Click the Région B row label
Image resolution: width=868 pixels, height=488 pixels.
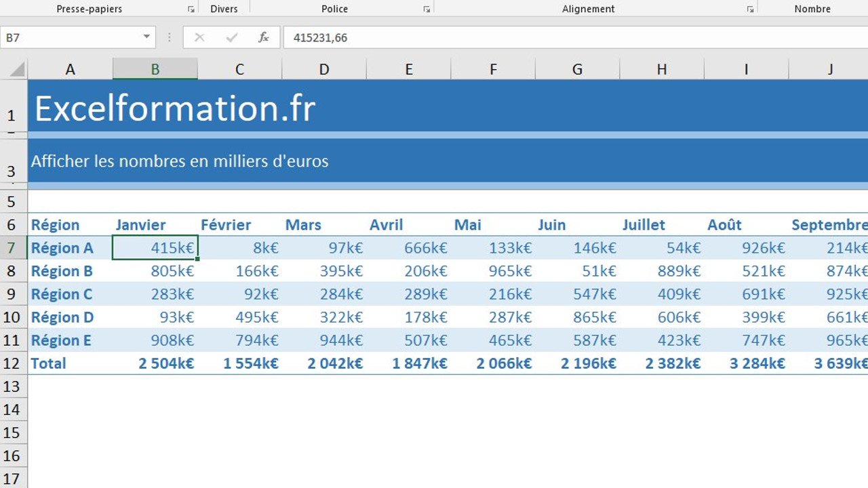(71, 271)
